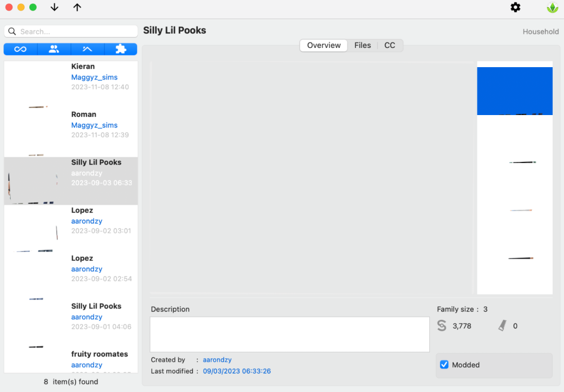Open Maggyz_sims link under Roman
The height and width of the screenshot is (392, 564).
pyautogui.click(x=94, y=125)
